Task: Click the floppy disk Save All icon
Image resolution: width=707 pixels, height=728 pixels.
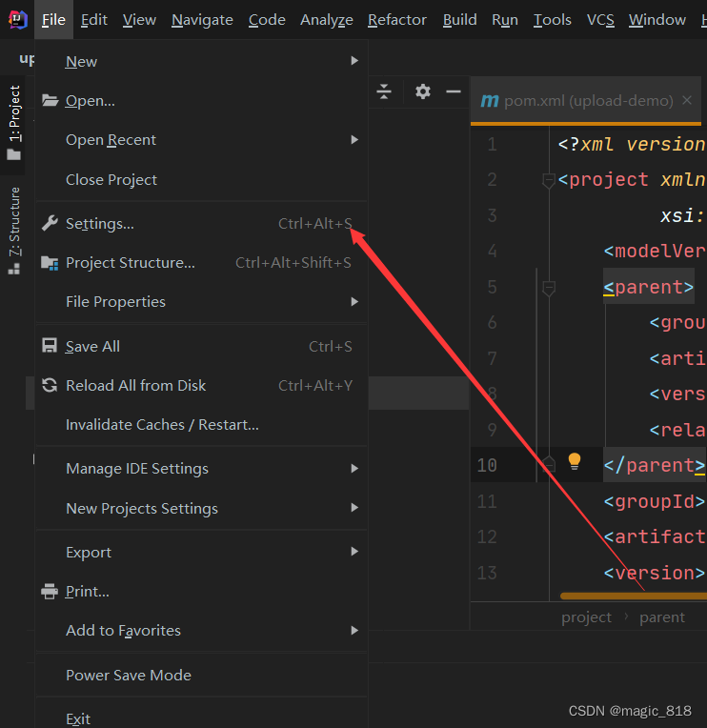Action: (50, 346)
